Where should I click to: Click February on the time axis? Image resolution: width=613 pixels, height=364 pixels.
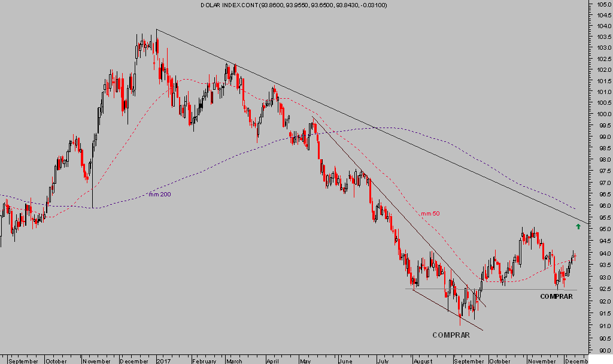click(x=205, y=361)
